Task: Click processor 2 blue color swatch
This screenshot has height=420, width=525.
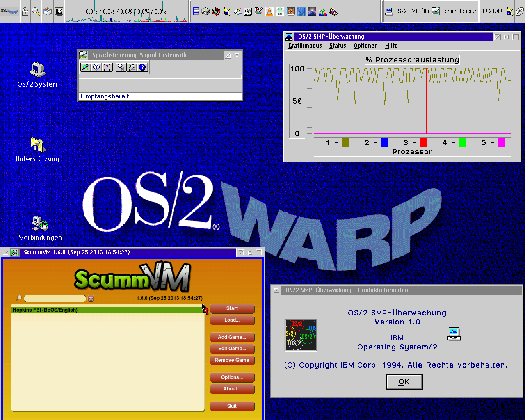Action: pyautogui.click(x=384, y=142)
